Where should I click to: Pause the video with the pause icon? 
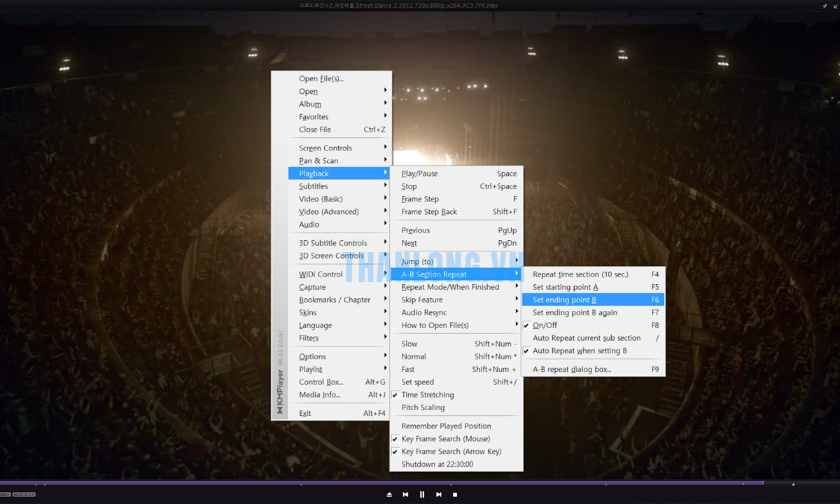tap(422, 494)
